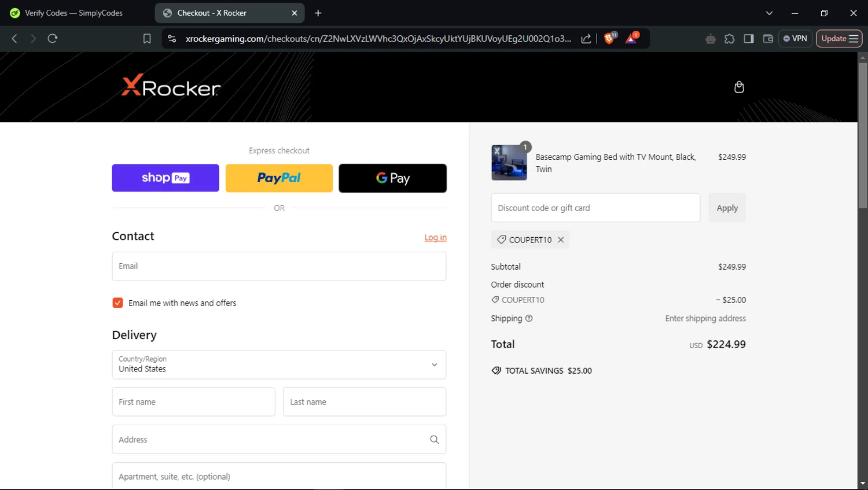
Task: Open the shopping bag cart icon
Action: pos(739,87)
